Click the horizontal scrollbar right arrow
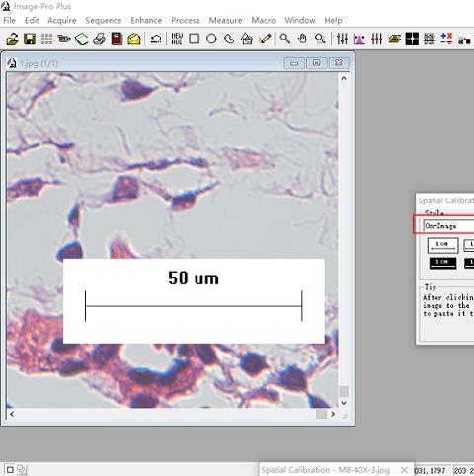This screenshot has height=476, width=474. [x=333, y=414]
